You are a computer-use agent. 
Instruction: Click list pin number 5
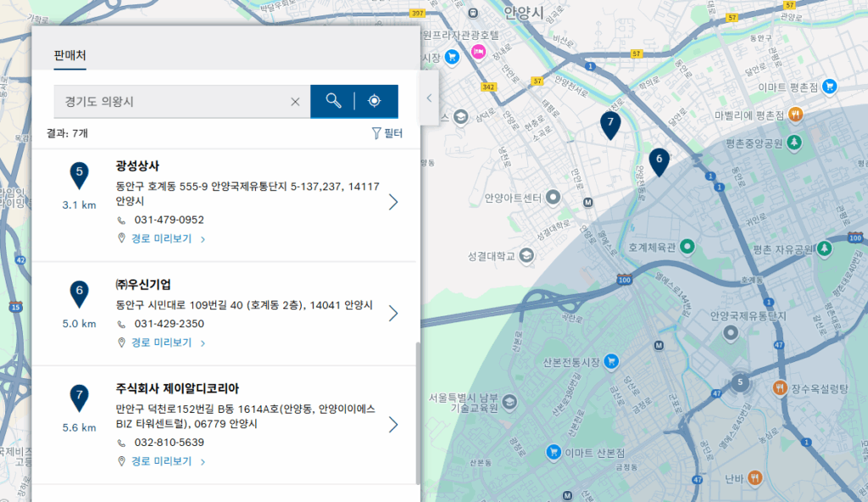point(79,176)
